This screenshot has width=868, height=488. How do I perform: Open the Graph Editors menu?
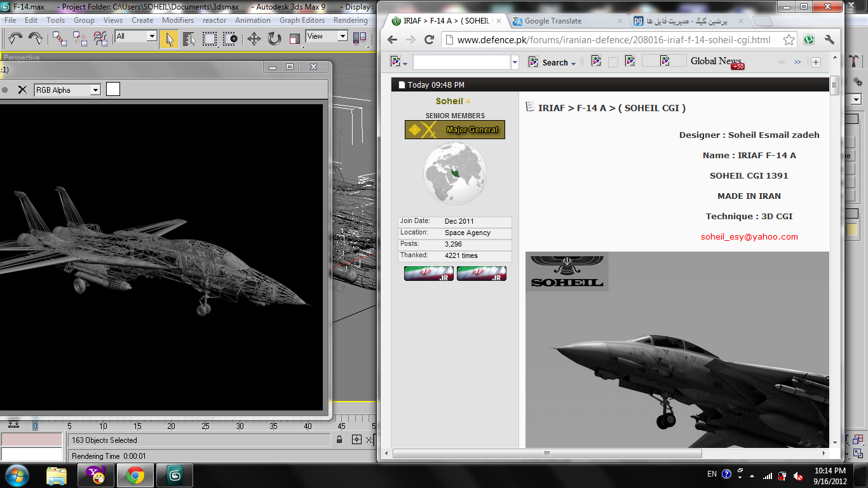pos(302,20)
